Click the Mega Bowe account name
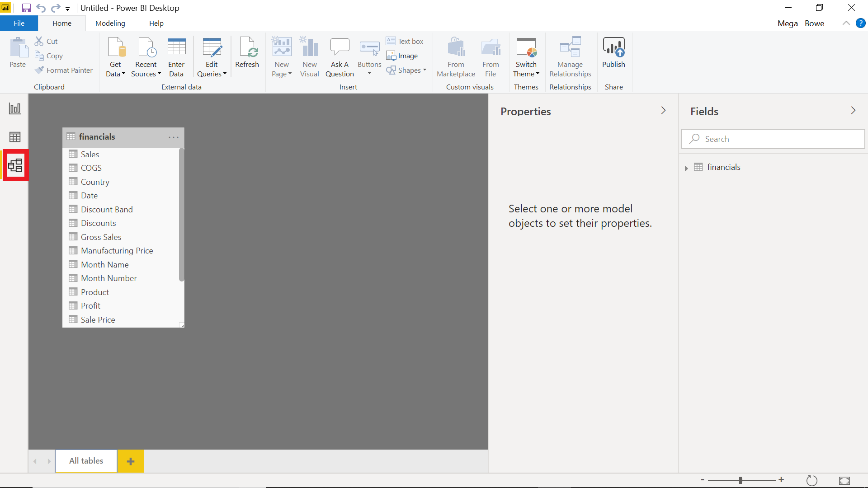The image size is (868, 488). (x=801, y=23)
